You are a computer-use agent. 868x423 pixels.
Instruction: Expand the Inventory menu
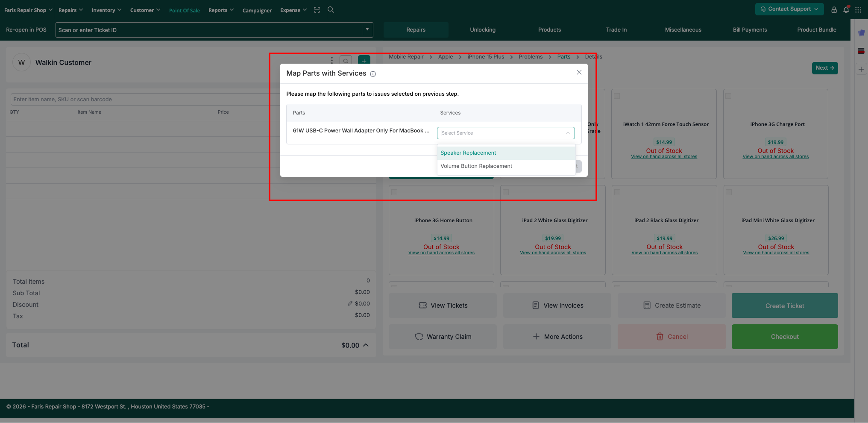tap(106, 10)
